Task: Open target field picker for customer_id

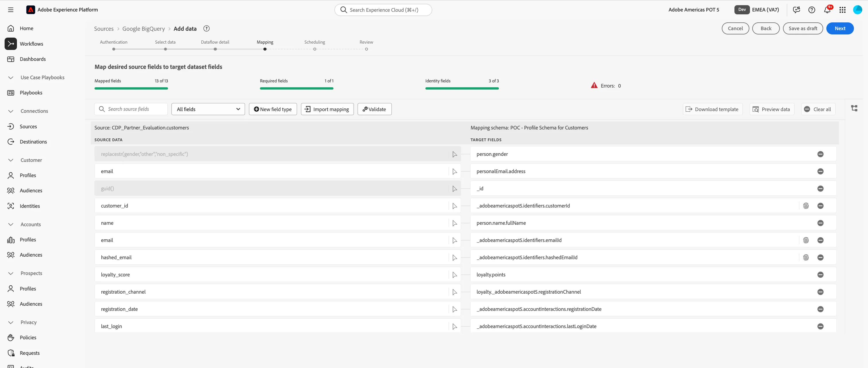Action: tap(455, 206)
